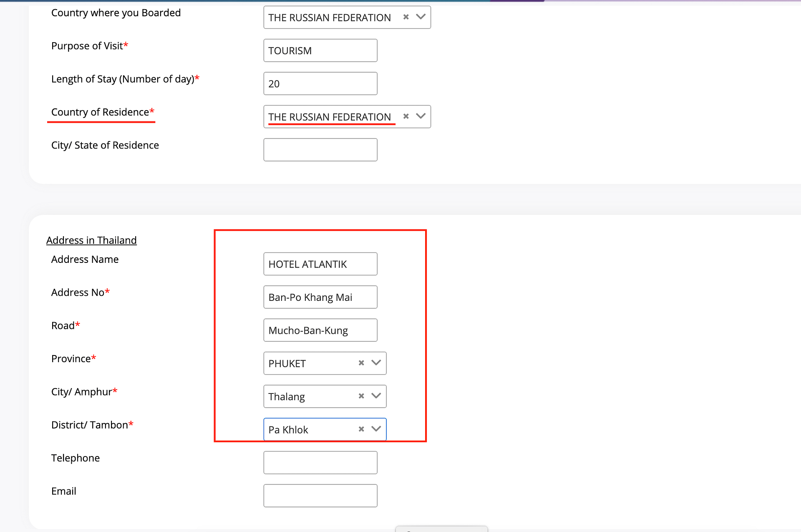
Task: Clear the PHUKET province selection
Action: pyautogui.click(x=361, y=363)
